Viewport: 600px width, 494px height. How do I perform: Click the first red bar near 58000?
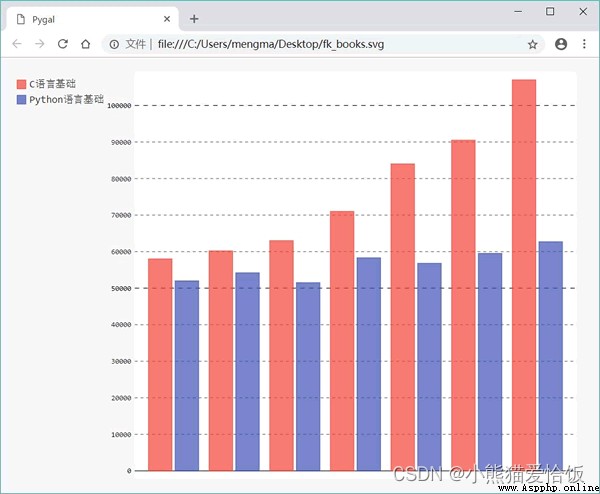pos(160,365)
